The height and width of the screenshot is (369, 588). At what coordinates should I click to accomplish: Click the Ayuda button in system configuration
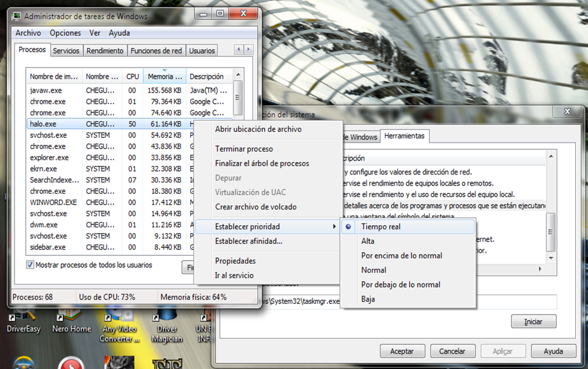tap(553, 351)
